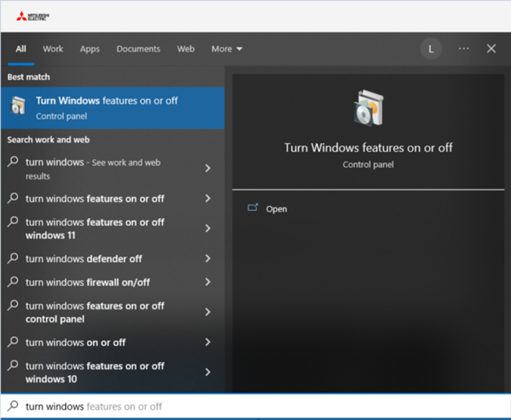This screenshot has width=511, height=420.
Task: Close the search panel with X
Action: click(x=491, y=49)
